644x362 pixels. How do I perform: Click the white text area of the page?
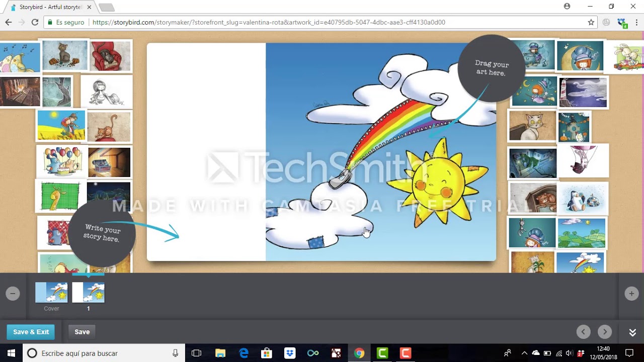(x=206, y=152)
